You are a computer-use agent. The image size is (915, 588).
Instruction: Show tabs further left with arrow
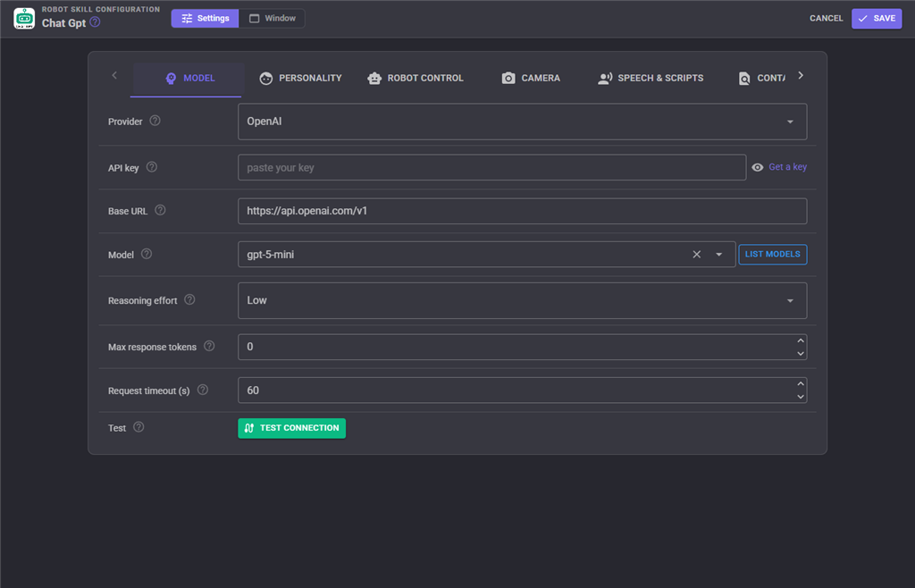click(114, 75)
